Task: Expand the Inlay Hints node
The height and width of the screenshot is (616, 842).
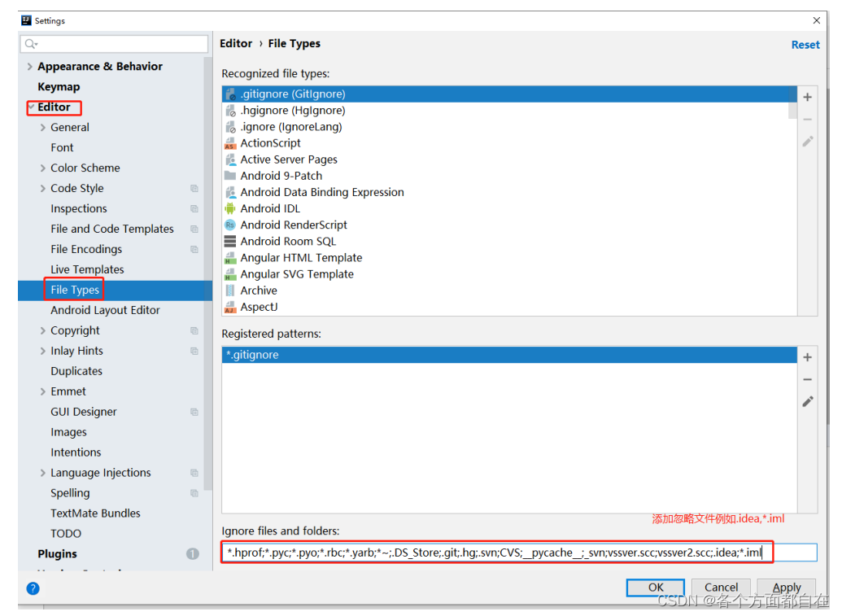Action: coord(43,352)
